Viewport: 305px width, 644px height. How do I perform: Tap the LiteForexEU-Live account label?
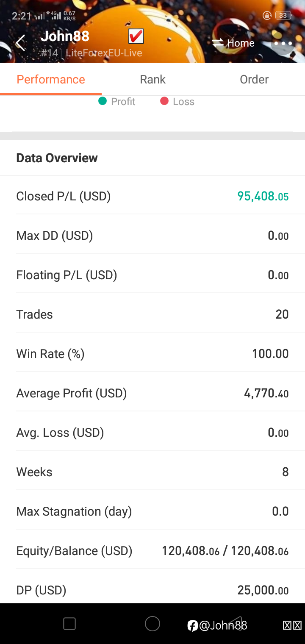click(104, 53)
